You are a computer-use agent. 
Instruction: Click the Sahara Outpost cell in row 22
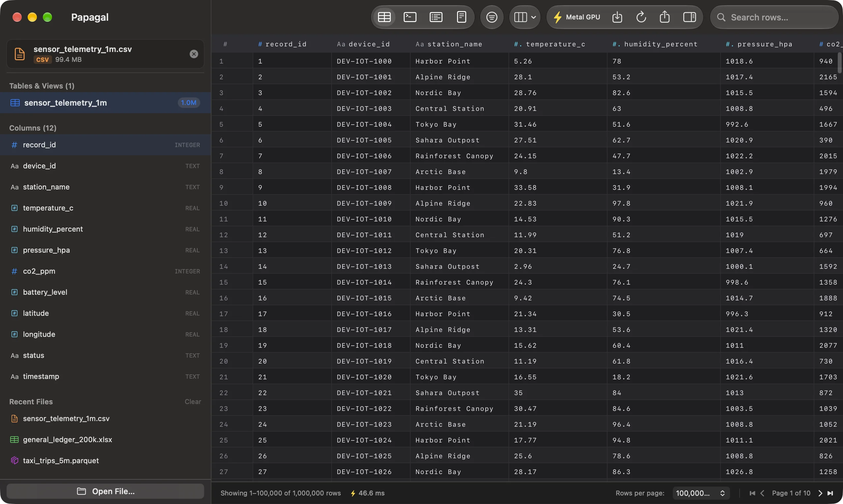459,392
